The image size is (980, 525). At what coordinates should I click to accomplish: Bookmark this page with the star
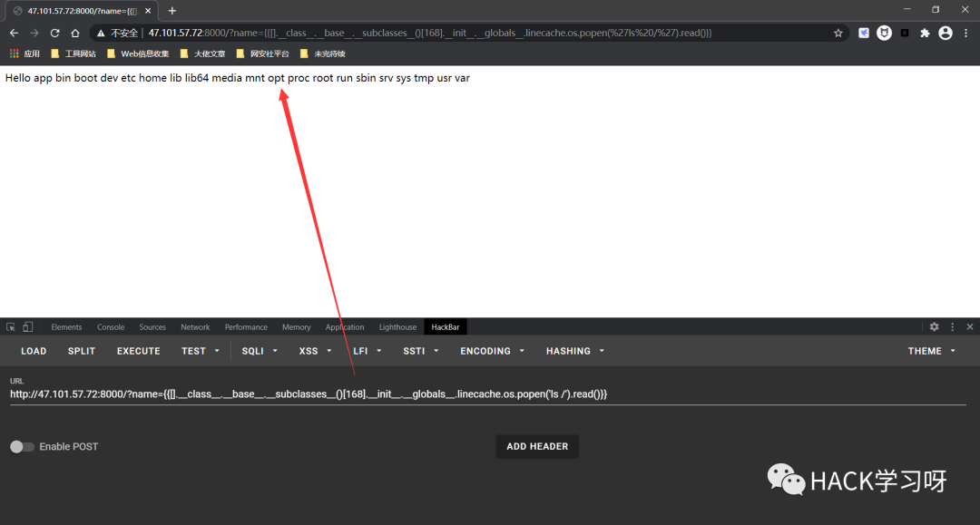[838, 33]
